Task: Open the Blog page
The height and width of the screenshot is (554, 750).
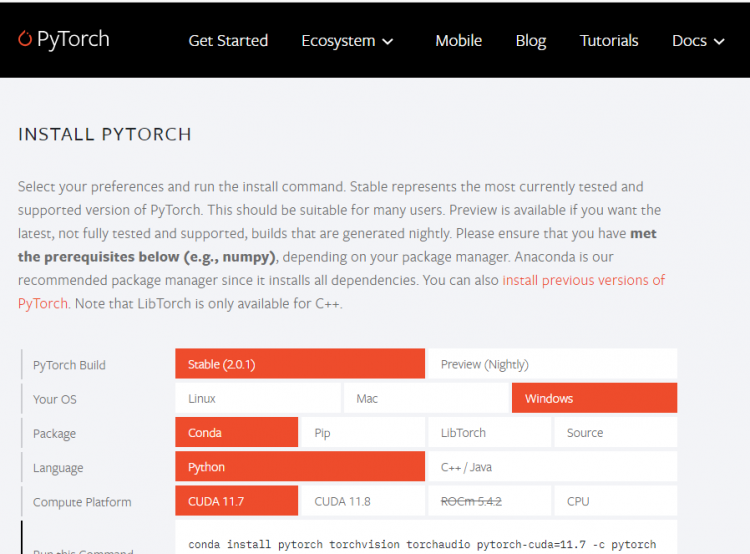Action: (530, 41)
